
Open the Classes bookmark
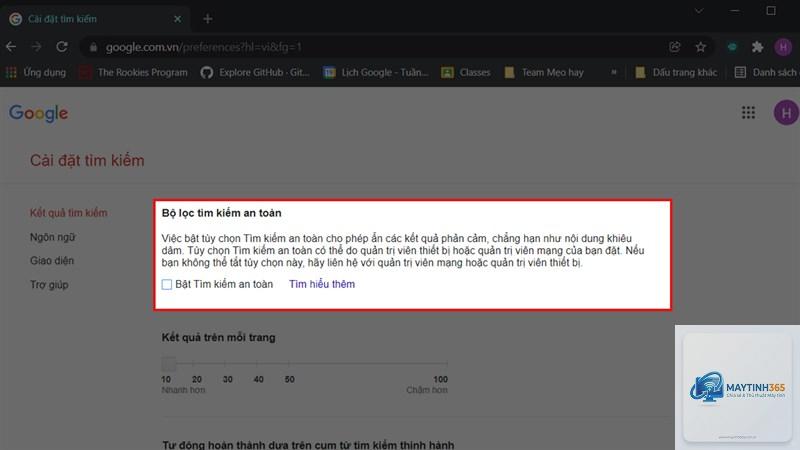pos(466,72)
